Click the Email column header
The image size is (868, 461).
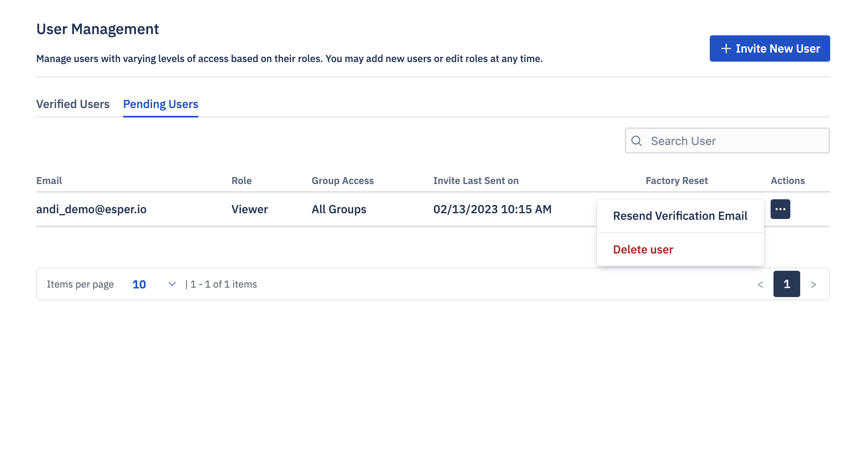click(x=49, y=181)
